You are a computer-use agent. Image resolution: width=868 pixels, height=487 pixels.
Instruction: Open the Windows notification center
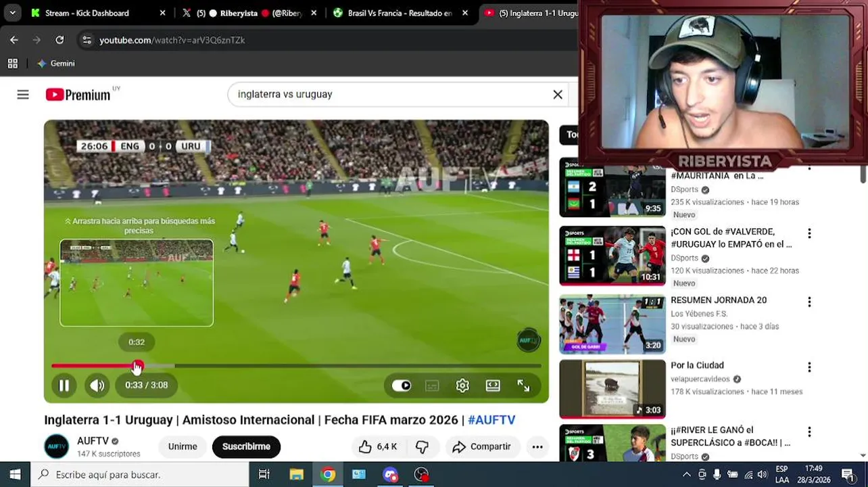[x=848, y=475]
